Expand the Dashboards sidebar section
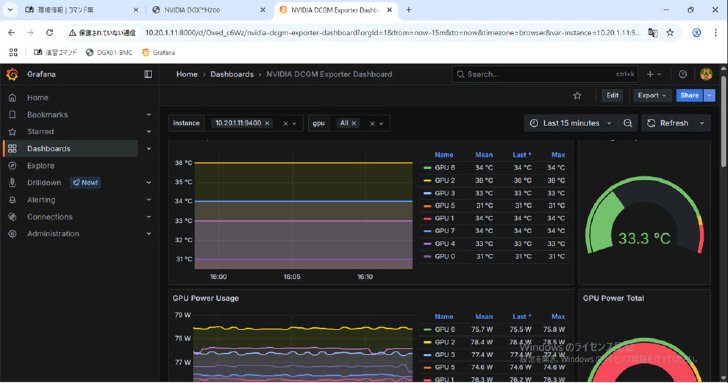This screenshot has width=728, height=383. pos(149,149)
